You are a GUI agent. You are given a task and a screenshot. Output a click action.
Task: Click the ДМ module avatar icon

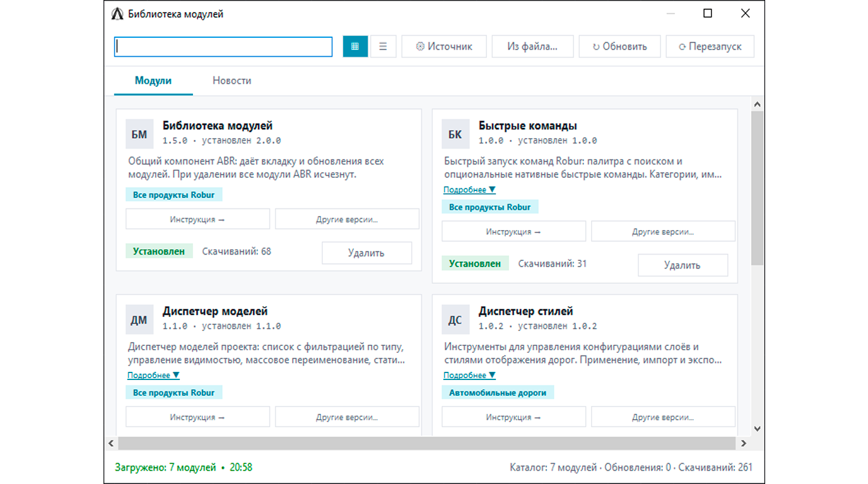(139, 320)
